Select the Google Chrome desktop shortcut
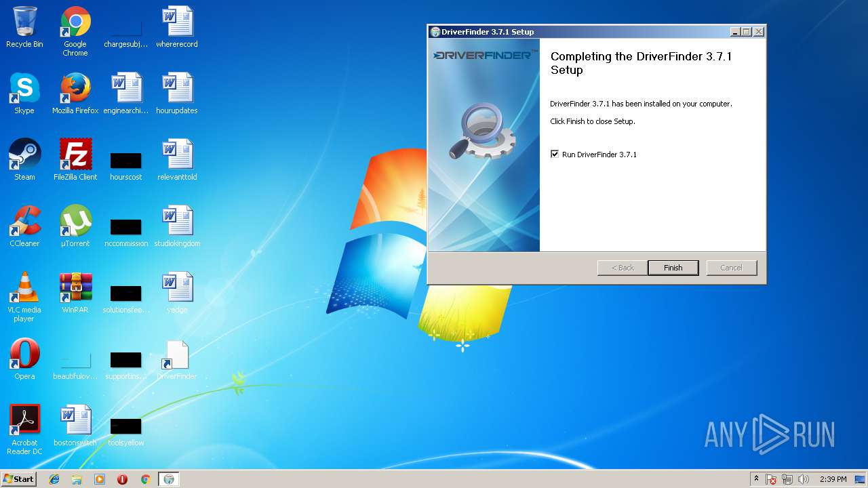Screen dimensions: 868x488 [75, 31]
